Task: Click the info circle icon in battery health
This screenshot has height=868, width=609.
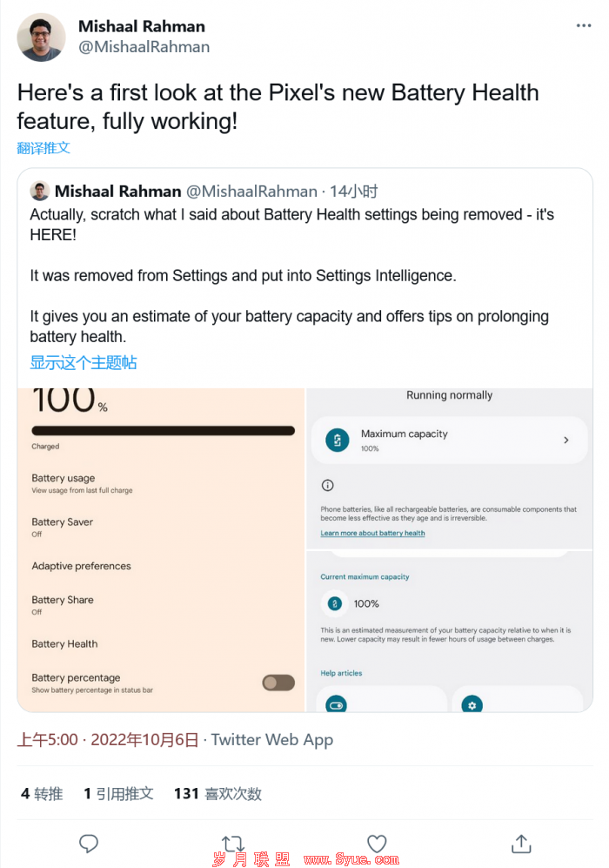Action: pyautogui.click(x=327, y=486)
